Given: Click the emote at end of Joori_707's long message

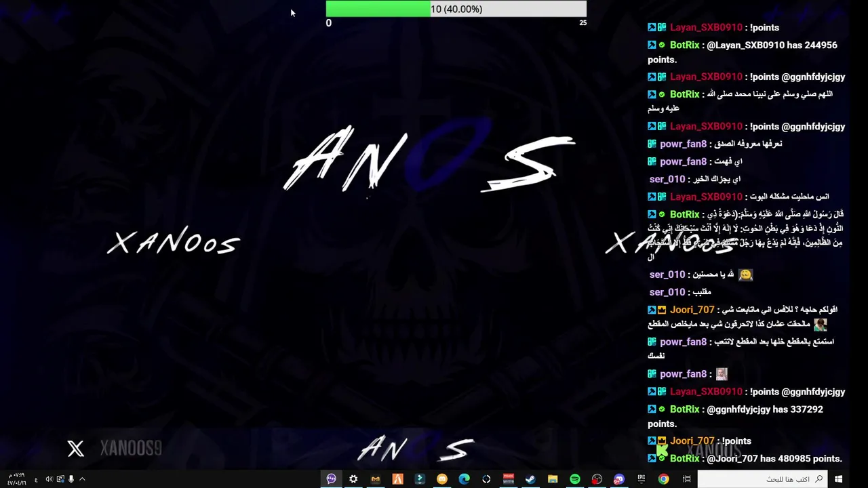Looking at the screenshot, I should pos(821,325).
